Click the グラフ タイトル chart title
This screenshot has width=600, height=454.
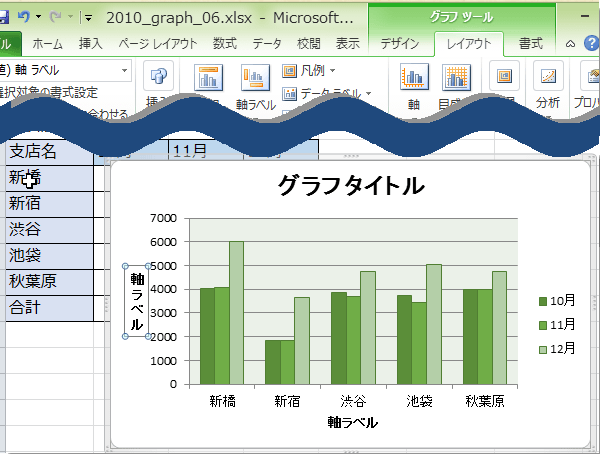tap(351, 186)
